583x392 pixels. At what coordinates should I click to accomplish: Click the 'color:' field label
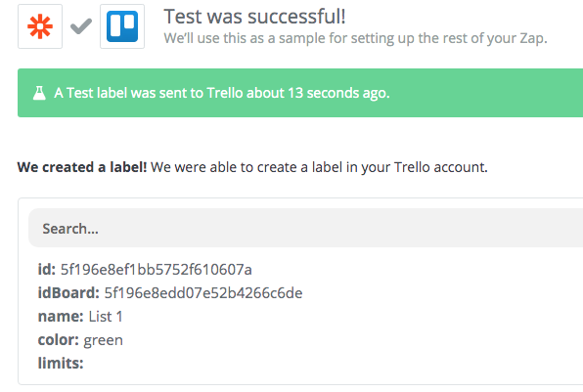point(59,340)
